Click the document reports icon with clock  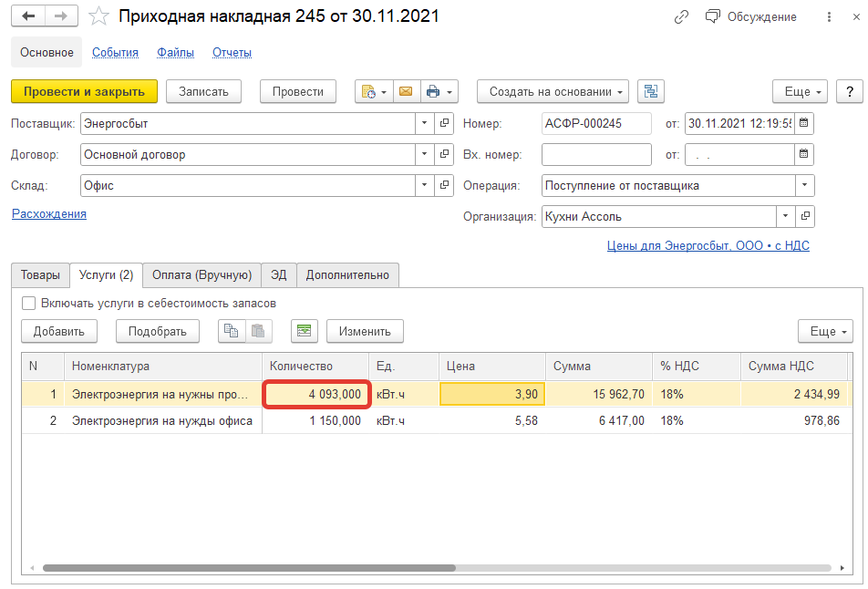(368, 91)
